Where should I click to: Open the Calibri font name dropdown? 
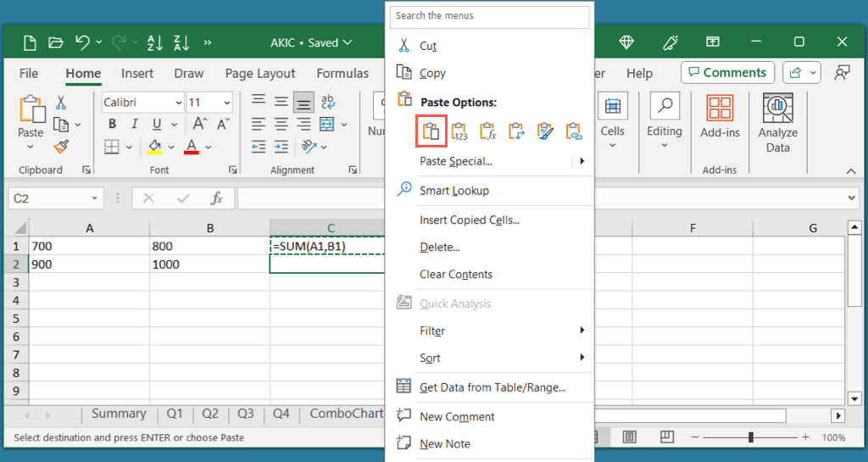tap(178, 103)
